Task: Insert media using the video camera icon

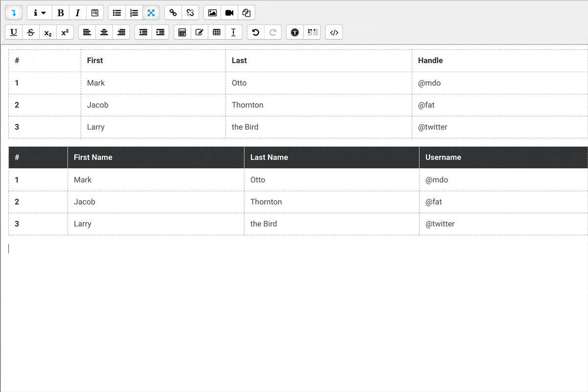Action: [229, 13]
